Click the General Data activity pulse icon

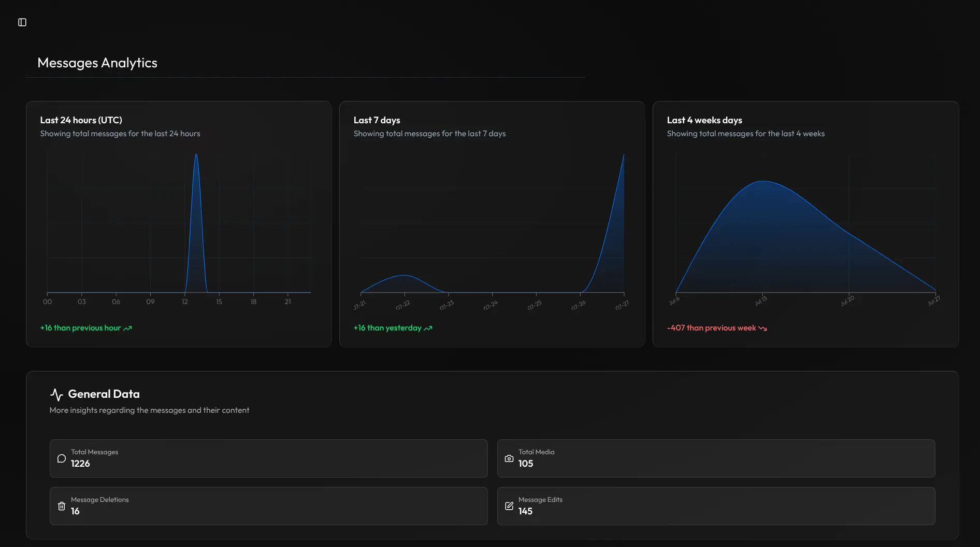pos(56,395)
